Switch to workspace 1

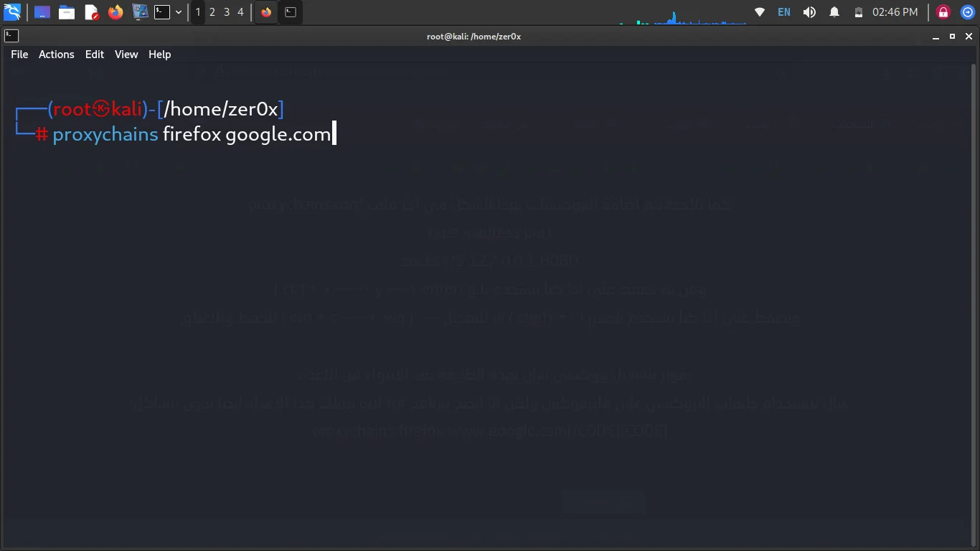tap(198, 12)
